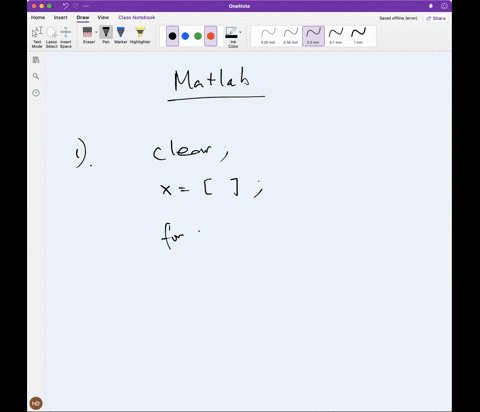This screenshot has height=412, width=480.
Task: Undo the last action in title bar
Action: 65,6
